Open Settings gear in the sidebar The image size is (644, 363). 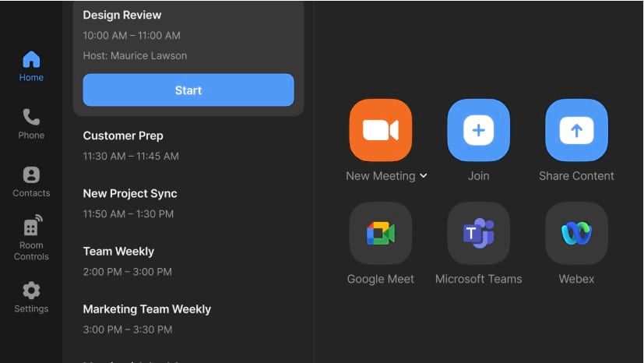point(31,297)
